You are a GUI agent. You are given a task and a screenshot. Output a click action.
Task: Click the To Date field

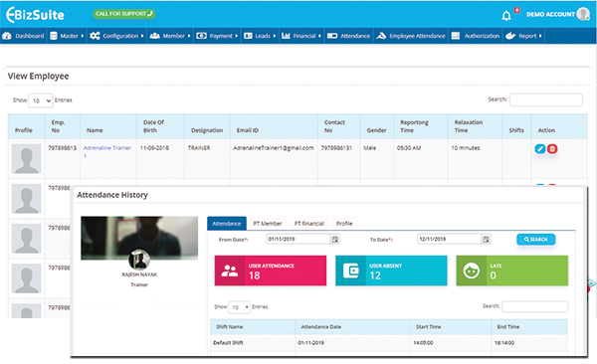449,239
